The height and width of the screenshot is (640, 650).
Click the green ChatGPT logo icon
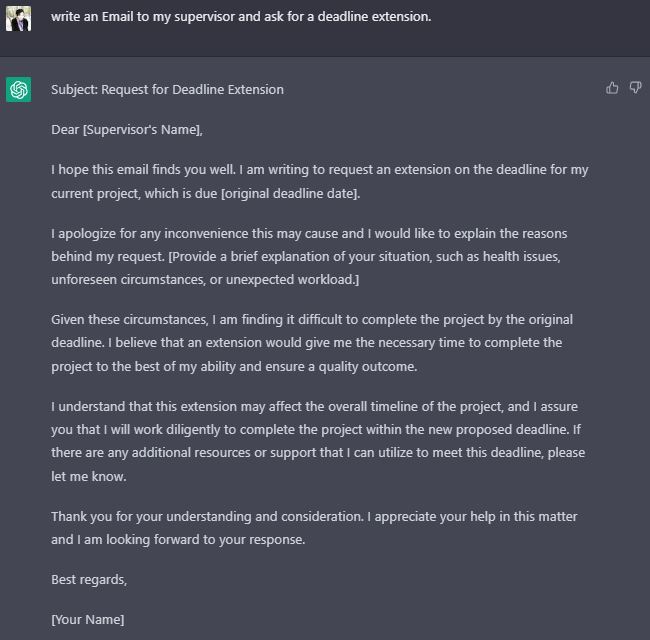(18, 90)
